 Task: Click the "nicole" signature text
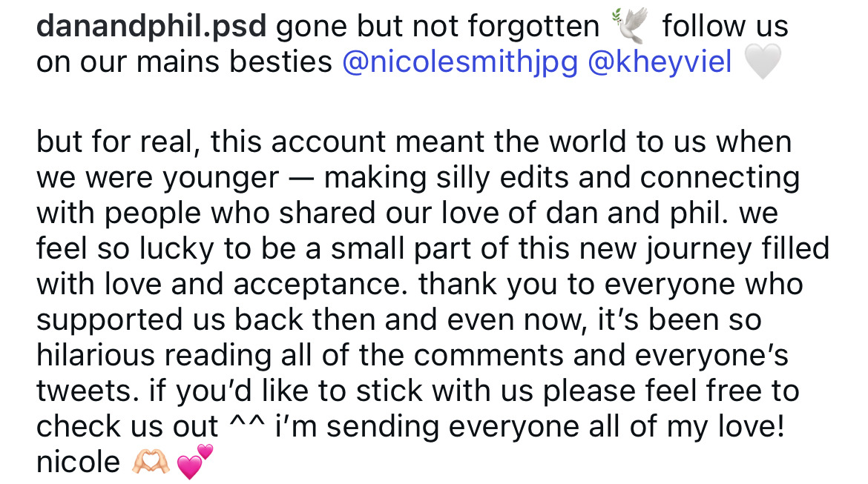78,462
